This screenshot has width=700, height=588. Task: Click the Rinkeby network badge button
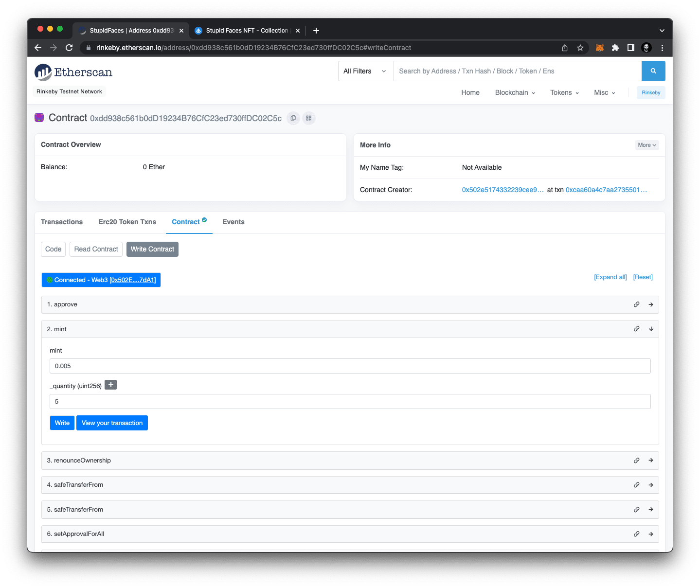(x=651, y=92)
